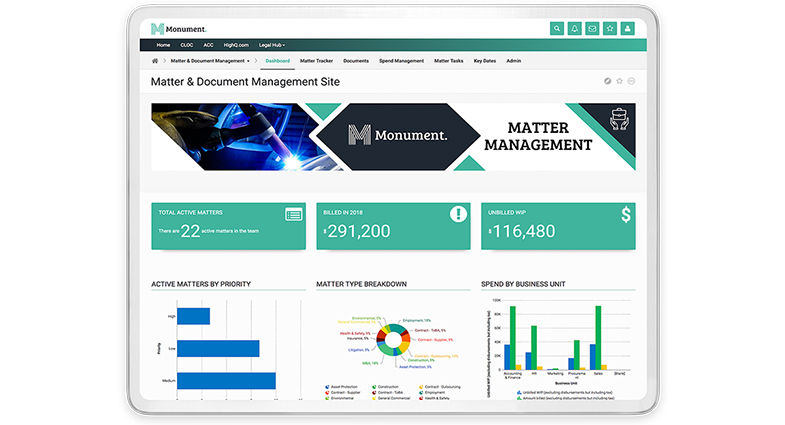Toggle Contract - ToBA legend marker

(x=374, y=392)
